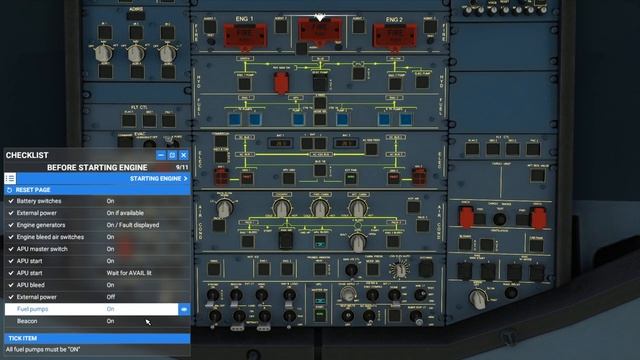Select the Beacon checklist row
The width and height of the screenshot is (640, 360).
(97, 321)
